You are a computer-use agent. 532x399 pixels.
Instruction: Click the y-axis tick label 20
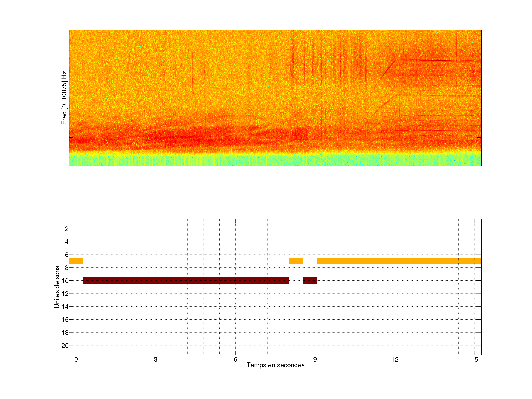(65, 346)
